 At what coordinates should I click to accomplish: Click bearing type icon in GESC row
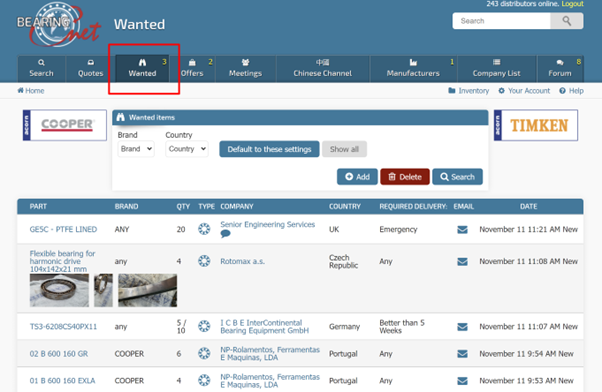coord(204,229)
